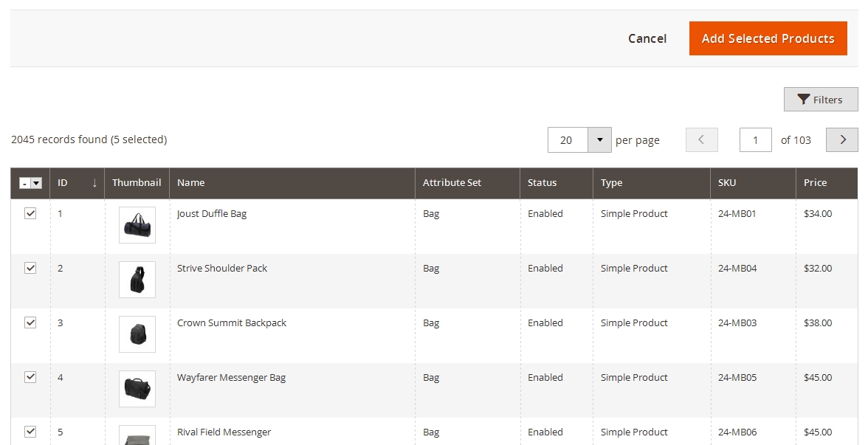Uncheck the Joust Duffle Bag checkbox
The height and width of the screenshot is (445, 868).
30,213
